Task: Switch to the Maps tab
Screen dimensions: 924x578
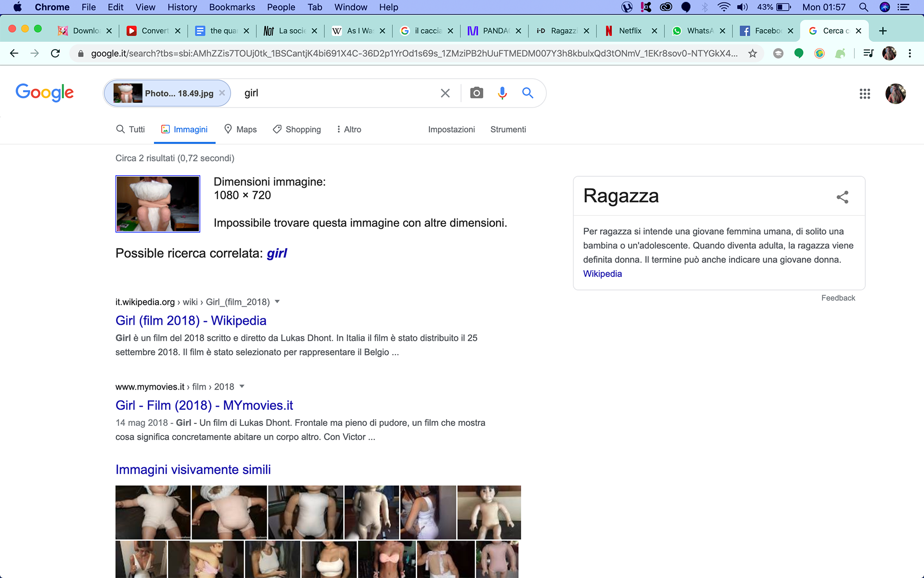Action: coord(241,130)
